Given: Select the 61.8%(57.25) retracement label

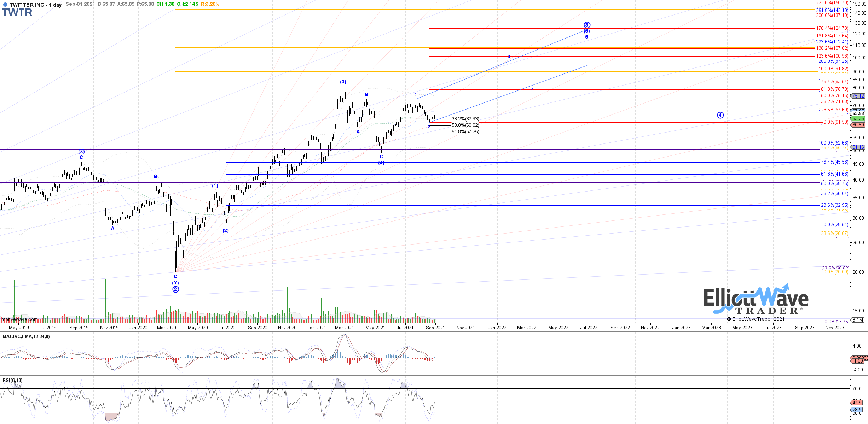Looking at the screenshot, I should 465,132.
